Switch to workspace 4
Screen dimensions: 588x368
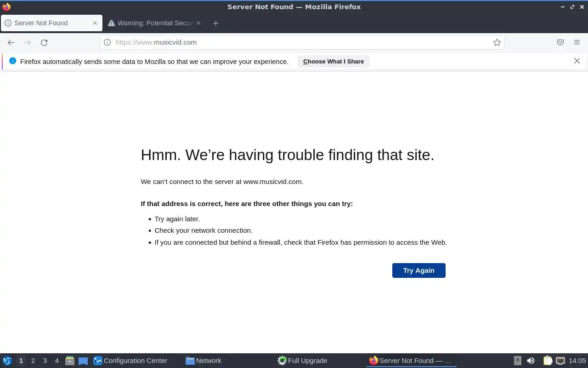coord(57,361)
